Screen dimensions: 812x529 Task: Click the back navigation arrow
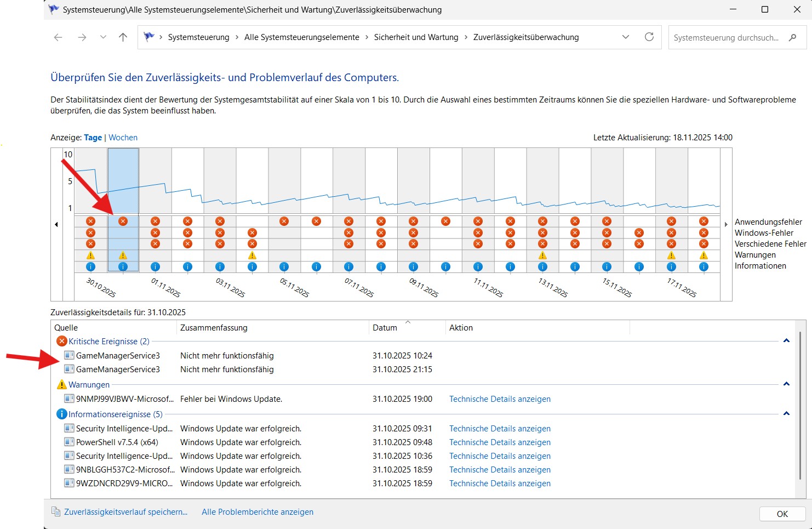(58, 37)
